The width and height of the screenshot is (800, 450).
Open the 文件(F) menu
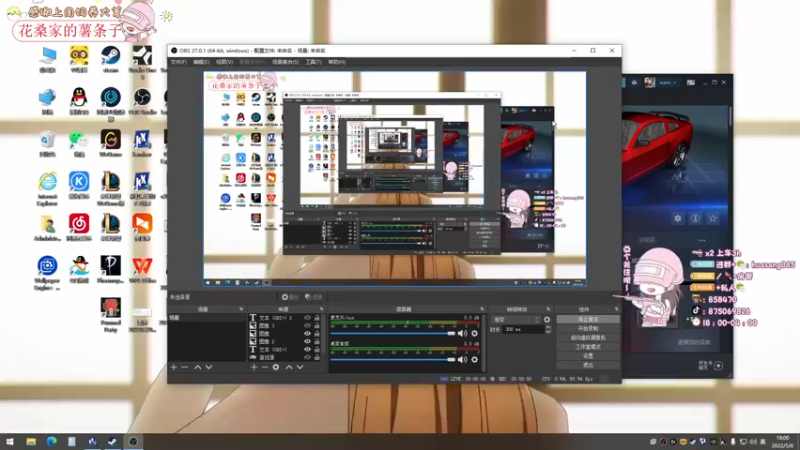tap(179, 62)
